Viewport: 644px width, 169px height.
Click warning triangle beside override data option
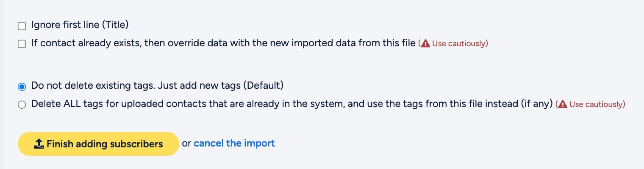[426, 44]
